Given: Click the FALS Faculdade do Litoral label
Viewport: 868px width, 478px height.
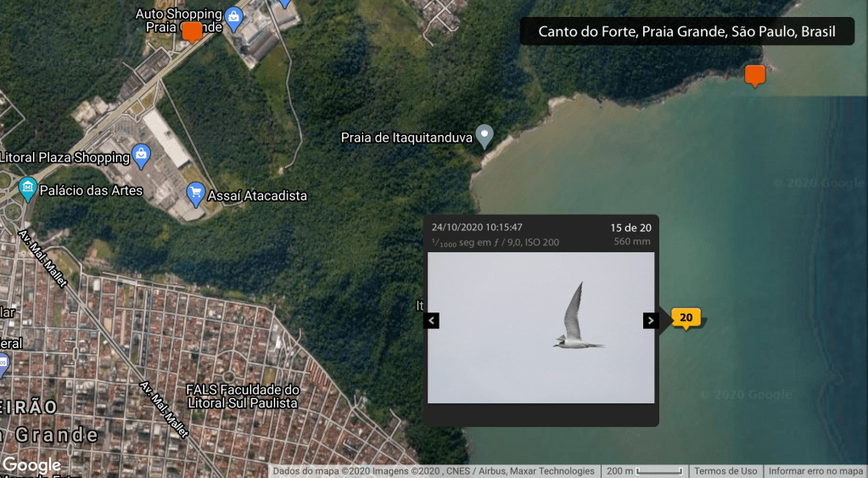Looking at the screenshot, I should tap(242, 396).
